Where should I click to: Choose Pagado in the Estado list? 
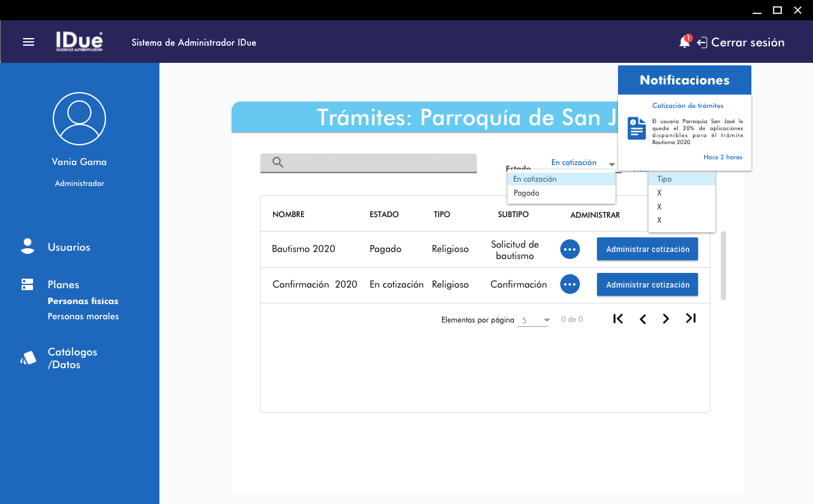click(527, 193)
